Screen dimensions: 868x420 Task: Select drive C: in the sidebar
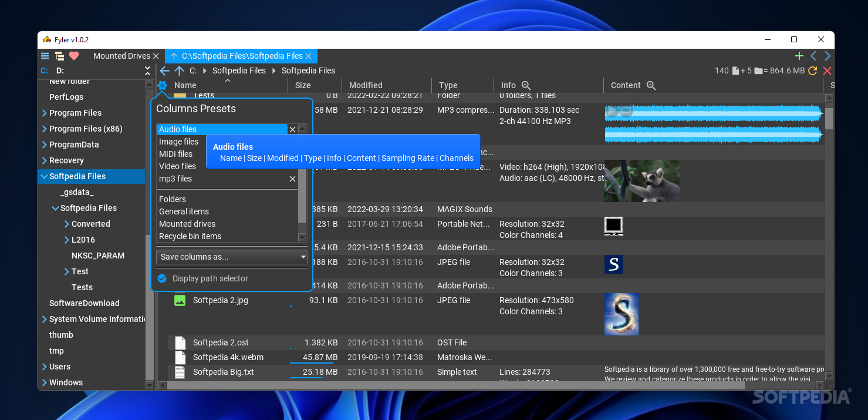[45, 70]
